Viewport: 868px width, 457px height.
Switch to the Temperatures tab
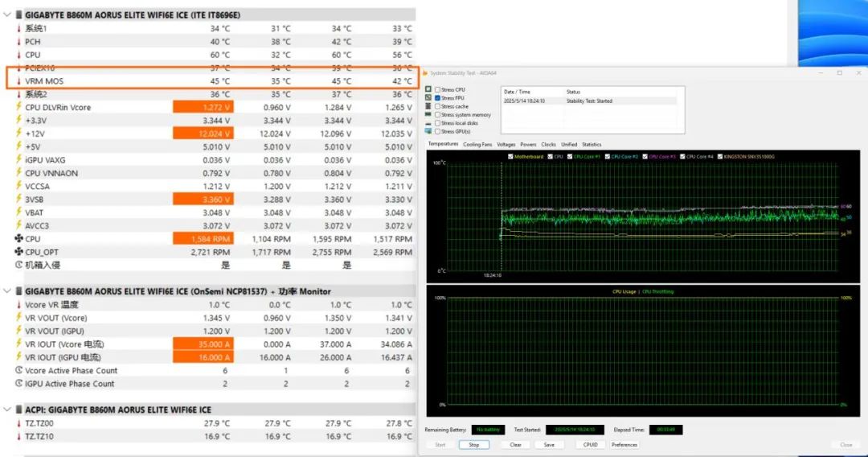click(444, 144)
